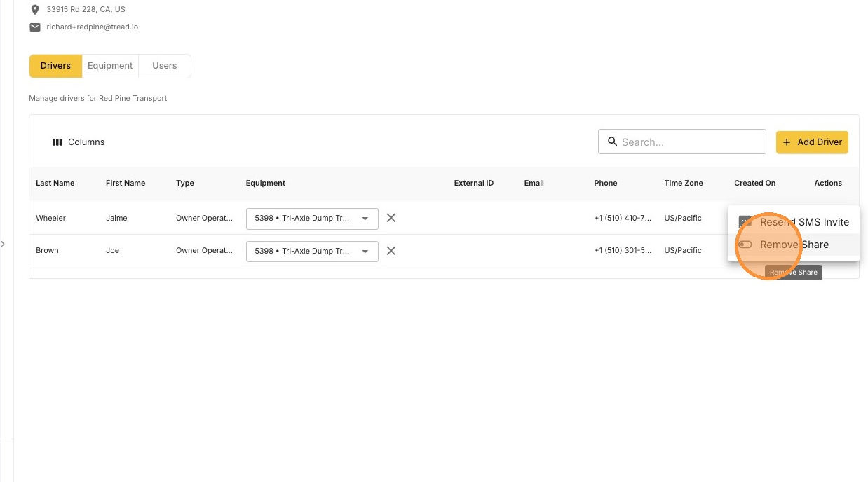Clear equipment for Brown with the X icon
The width and height of the screenshot is (868, 482).
pos(391,251)
